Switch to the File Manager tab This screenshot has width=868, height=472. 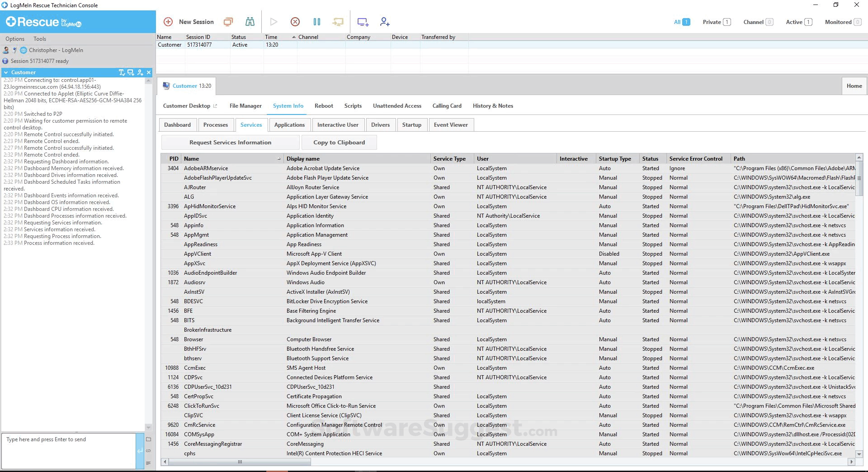[245, 105]
